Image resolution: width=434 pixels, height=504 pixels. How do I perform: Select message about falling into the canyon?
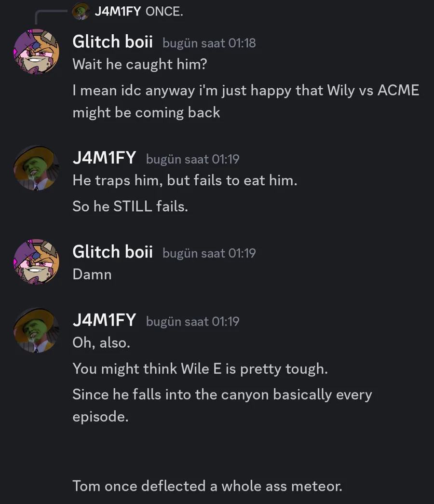click(x=222, y=405)
